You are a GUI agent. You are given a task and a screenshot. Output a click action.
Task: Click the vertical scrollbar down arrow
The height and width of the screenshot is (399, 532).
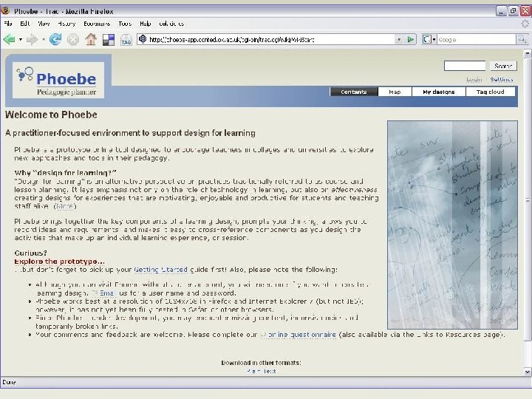point(528,372)
